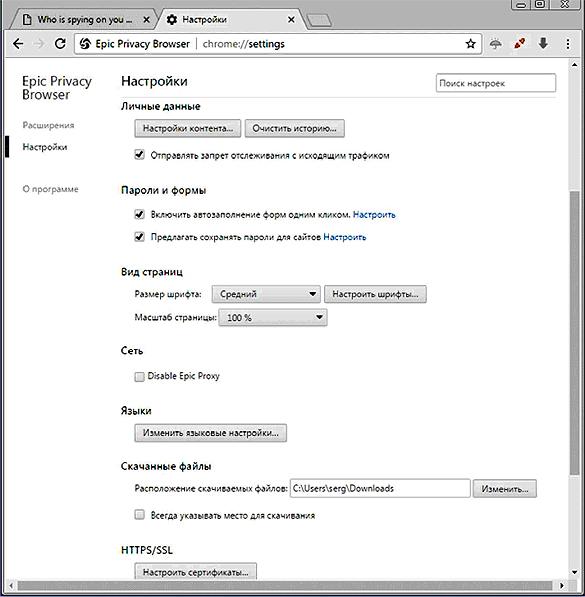The image size is (585, 597).
Task: Click the red proxy plug icon
Action: [x=519, y=43]
